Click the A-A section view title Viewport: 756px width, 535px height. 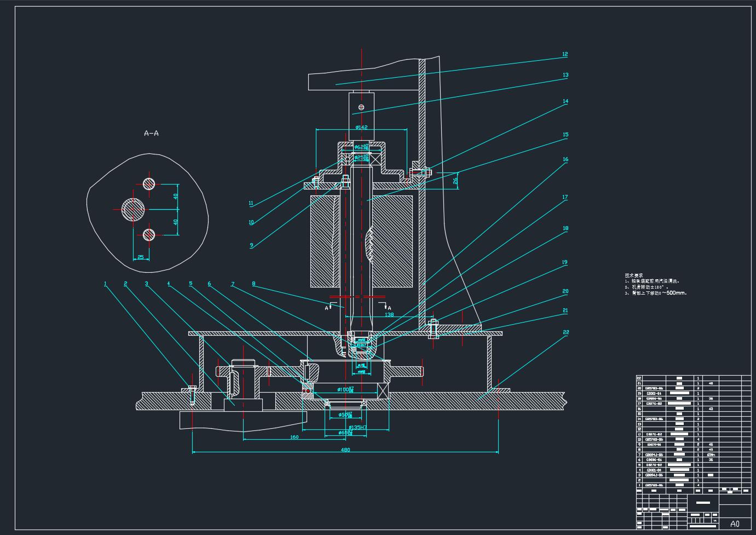tap(151, 133)
